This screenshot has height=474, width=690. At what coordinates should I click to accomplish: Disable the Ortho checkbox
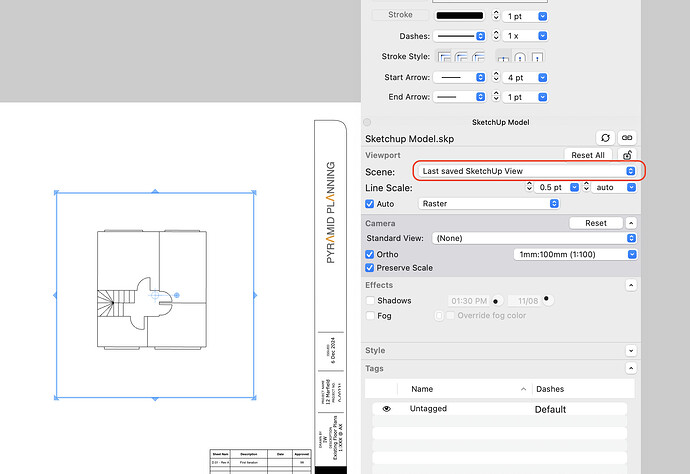(371, 254)
